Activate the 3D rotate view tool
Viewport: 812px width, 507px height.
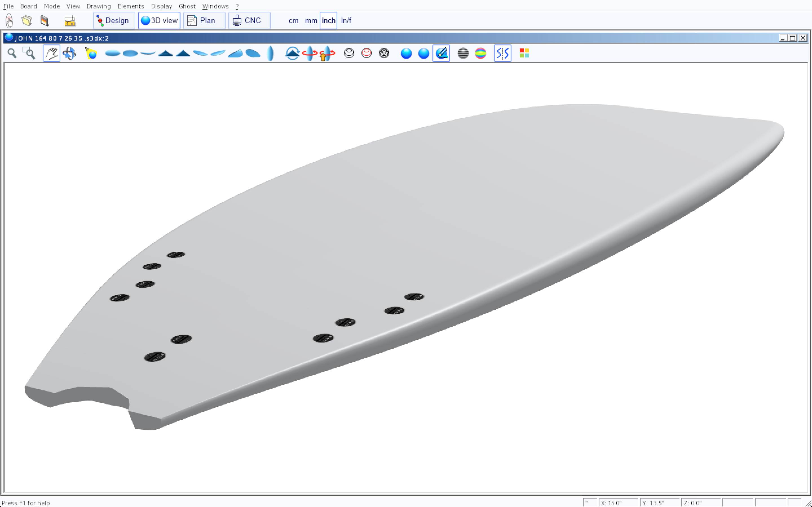click(69, 53)
